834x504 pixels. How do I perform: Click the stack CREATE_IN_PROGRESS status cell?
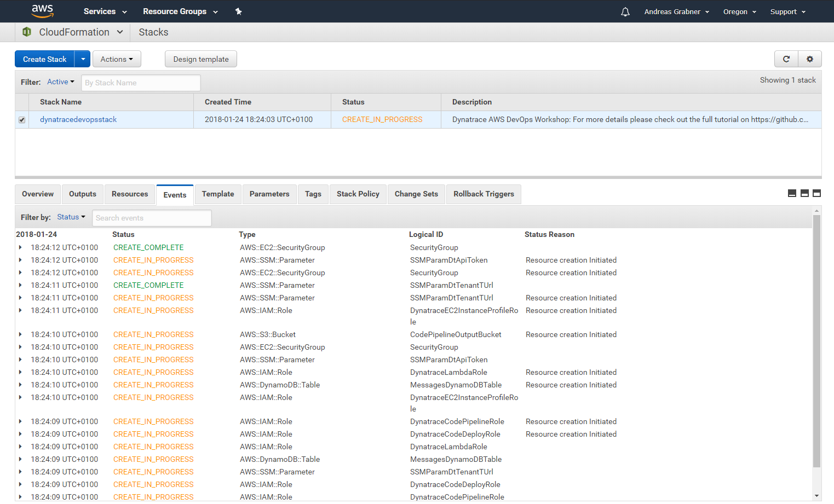point(382,119)
